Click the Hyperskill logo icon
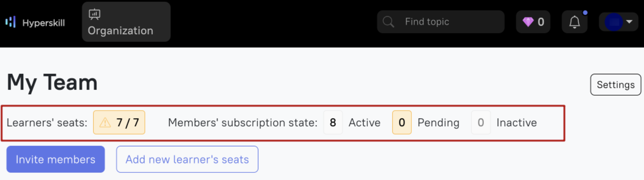644x180 pixels. [x=11, y=22]
